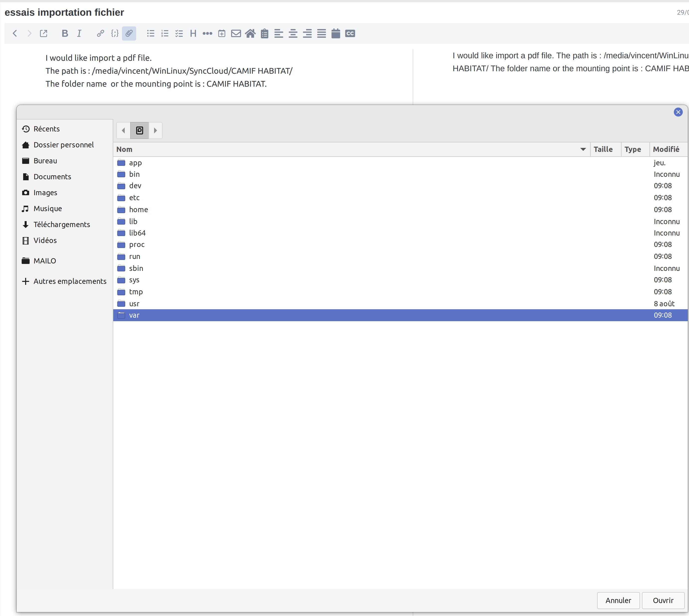Toggle justified text alignment
689x616 pixels.
(x=321, y=33)
